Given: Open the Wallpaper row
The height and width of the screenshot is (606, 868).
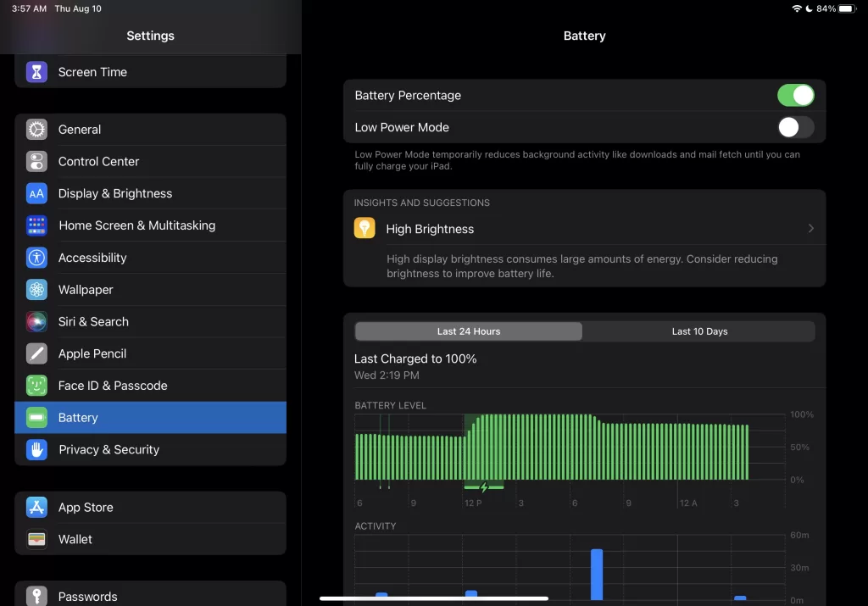Looking at the screenshot, I should [151, 290].
